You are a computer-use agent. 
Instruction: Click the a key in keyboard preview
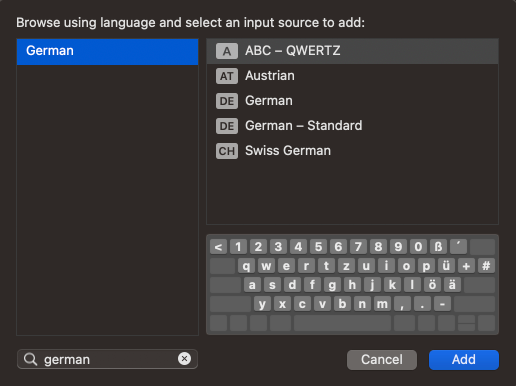[x=252, y=285]
